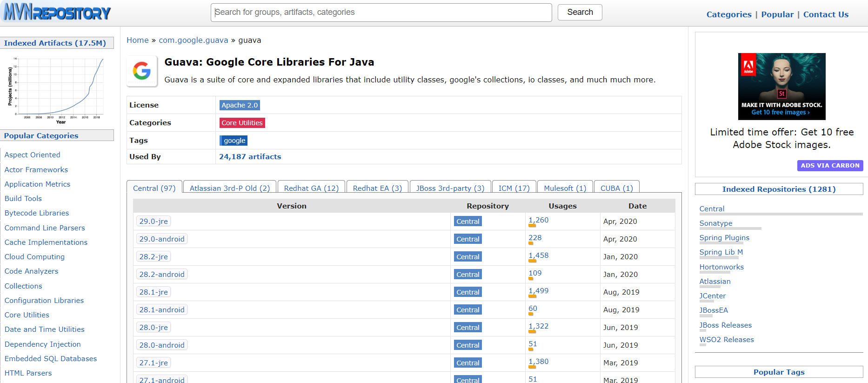
Task: Switch to CUBA (1) tab
Action: pyautogui.click(x=617, y=188)
